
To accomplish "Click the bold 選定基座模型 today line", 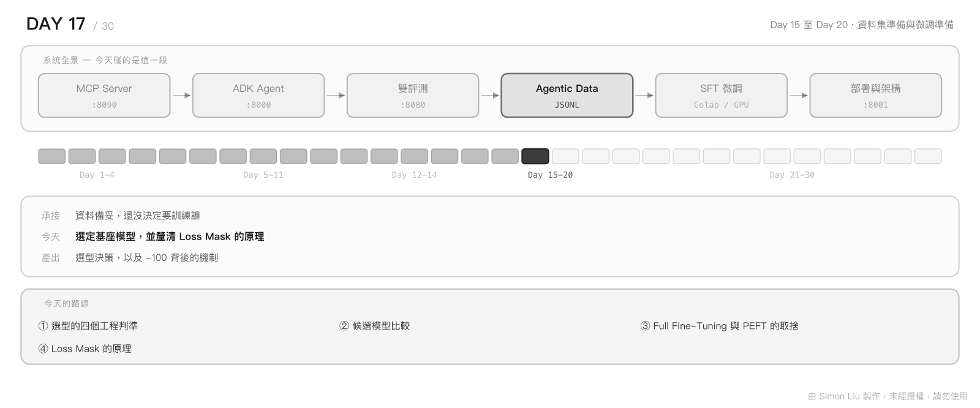I will pyautogui.click(x=170, y=236).
